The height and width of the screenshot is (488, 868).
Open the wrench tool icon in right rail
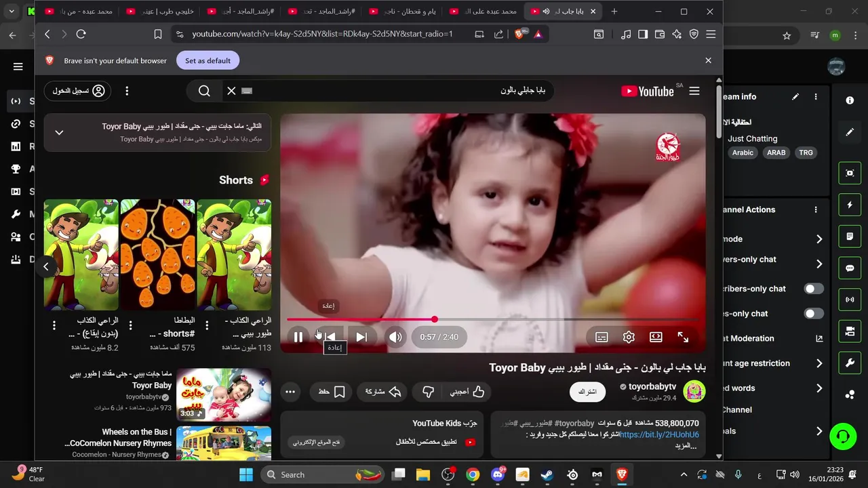coord(850,363)
